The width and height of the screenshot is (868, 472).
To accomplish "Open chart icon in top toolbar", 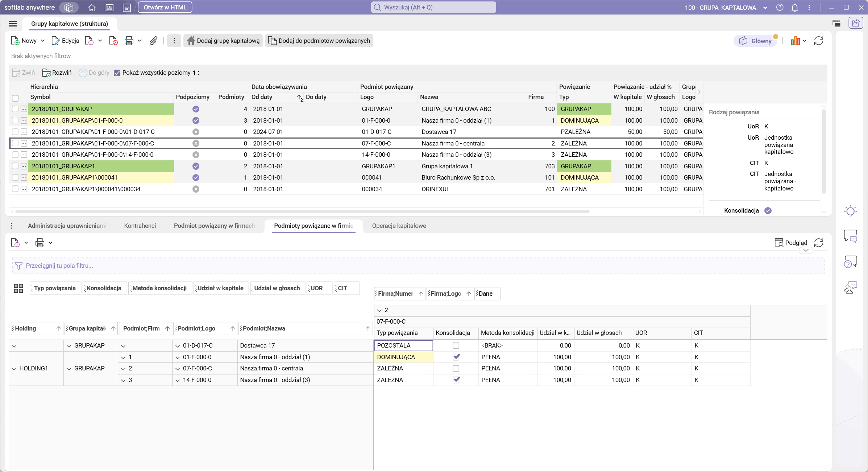I will coord(795,41).
